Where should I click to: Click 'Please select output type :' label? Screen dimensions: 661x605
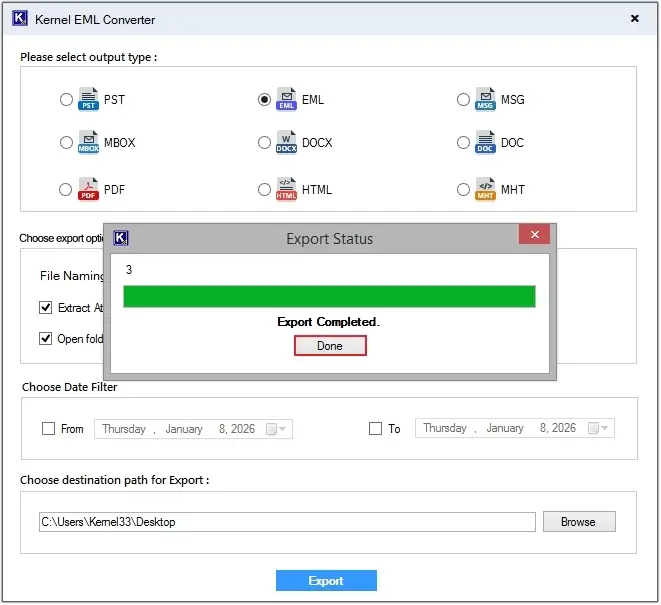(x=89, y=57)
